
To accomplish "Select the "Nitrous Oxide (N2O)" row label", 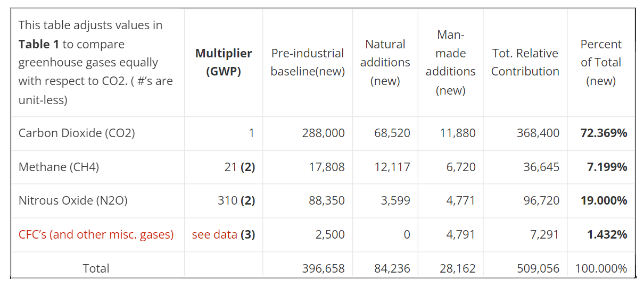I will 73,200.
